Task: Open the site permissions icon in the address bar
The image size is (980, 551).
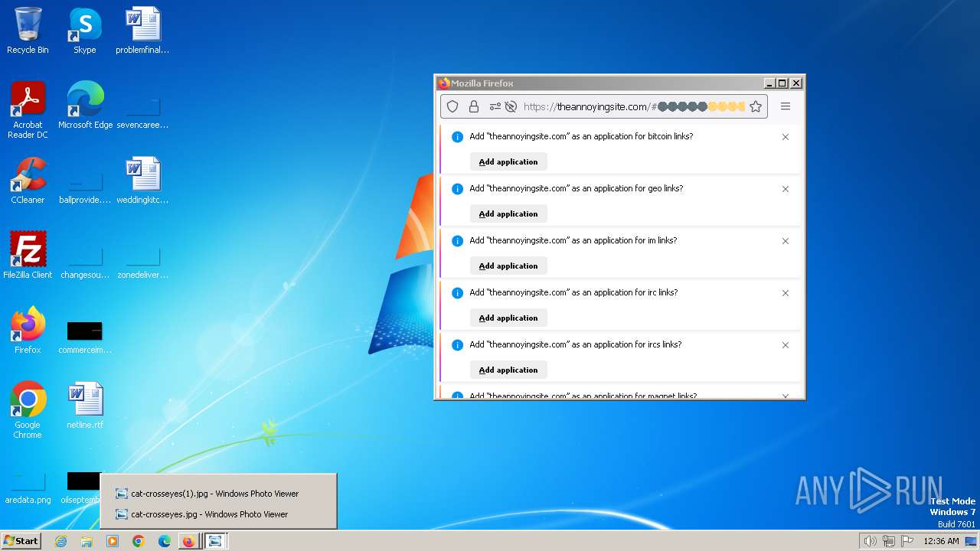Action: point(495,106)
